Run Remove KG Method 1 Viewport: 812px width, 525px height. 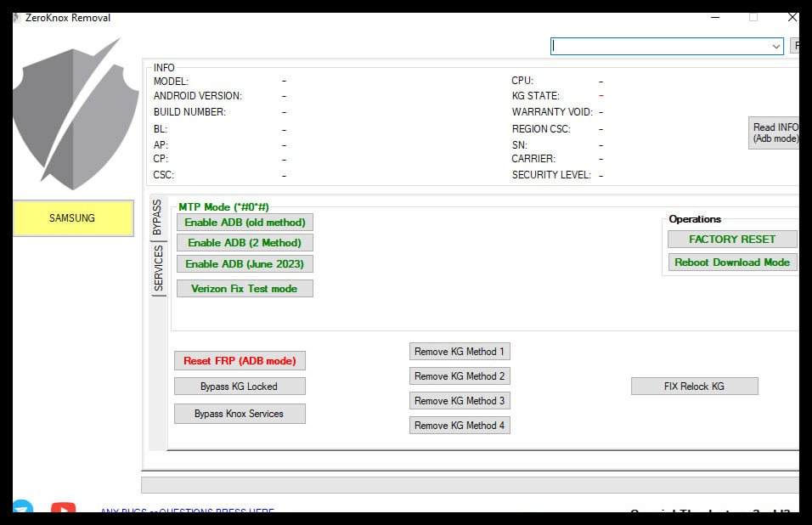[x=460, y=352]
